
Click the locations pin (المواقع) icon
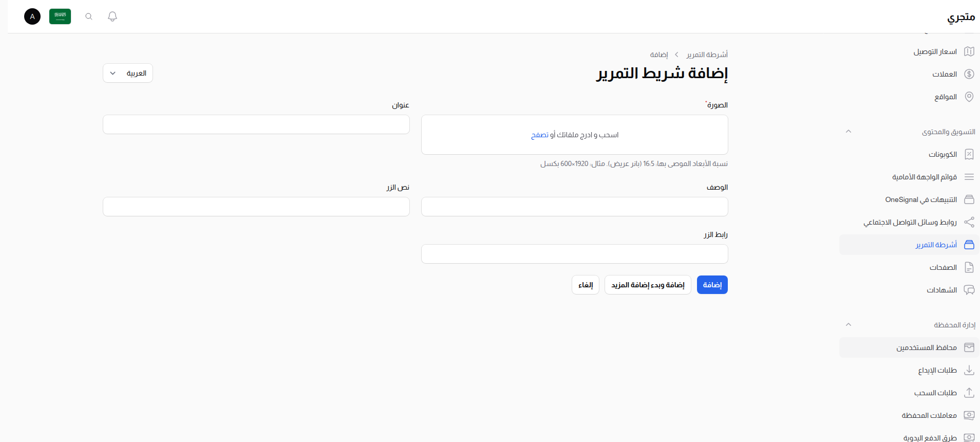[970, 97]
